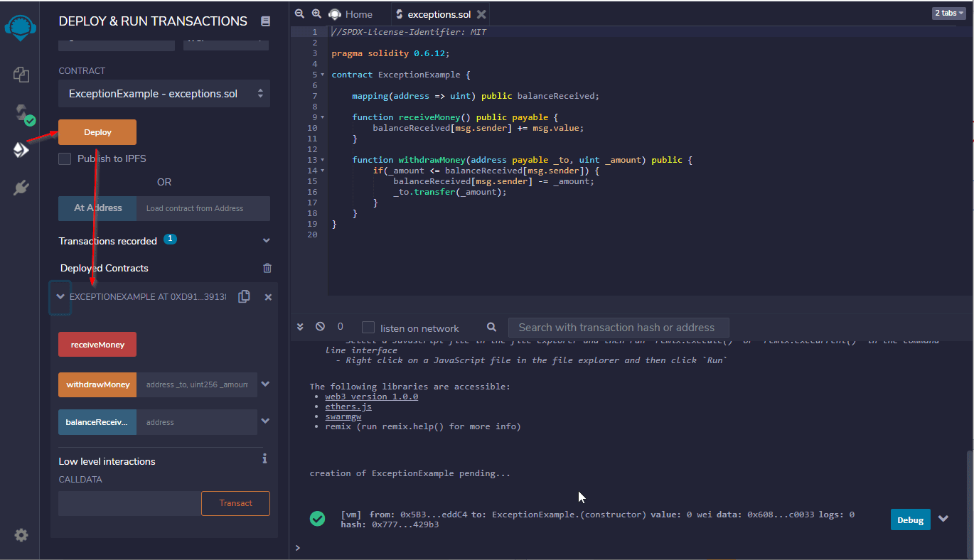Click the balanceReceived address input field
974x560 pixels.
pos(197,421)
